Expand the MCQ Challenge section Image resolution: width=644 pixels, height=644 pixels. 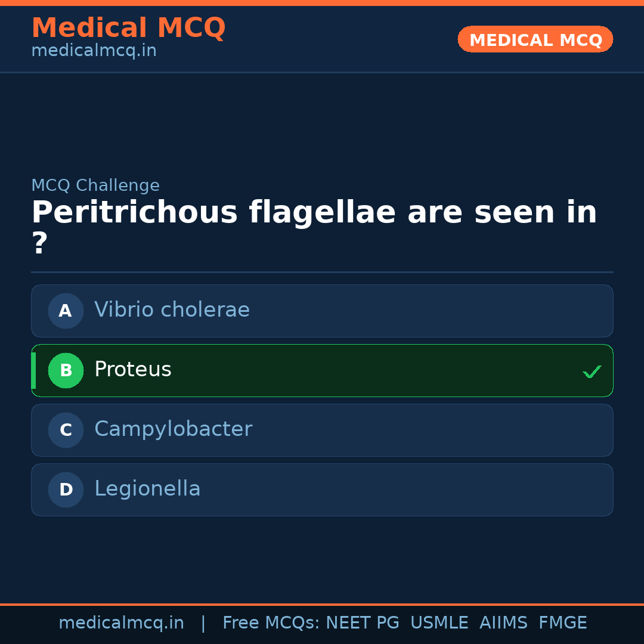95,185
